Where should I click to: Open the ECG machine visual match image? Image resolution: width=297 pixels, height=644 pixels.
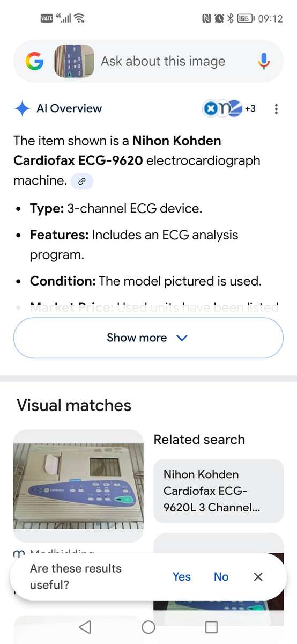(x=78, y=486)
